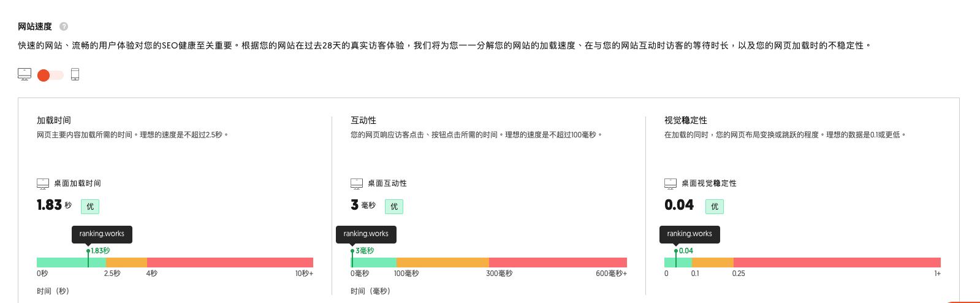The width and height of the screenshot is (980, 303).
Task: Click the help icon beside 网站速度
Action: [x=64, y=26]
